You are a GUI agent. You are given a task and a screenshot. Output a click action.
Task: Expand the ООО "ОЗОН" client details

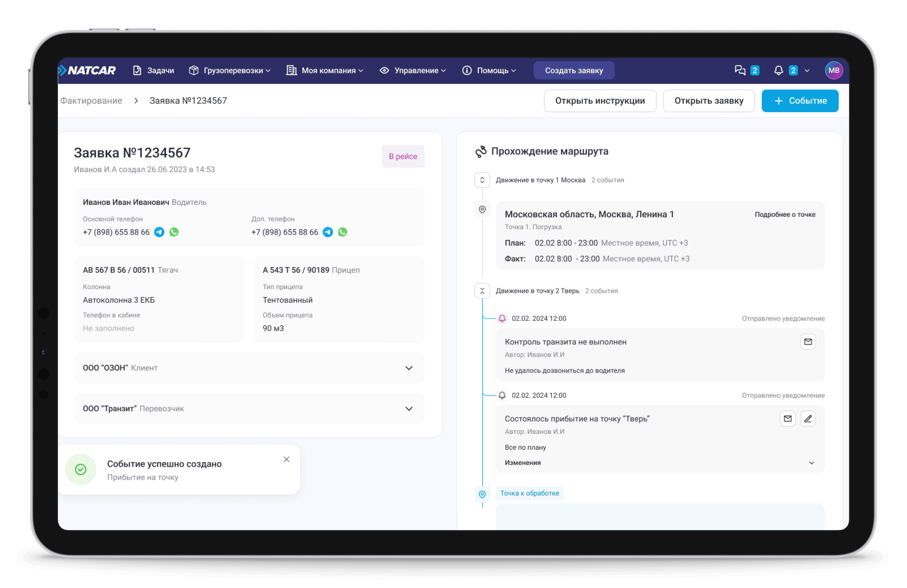(x=409, y=368)
